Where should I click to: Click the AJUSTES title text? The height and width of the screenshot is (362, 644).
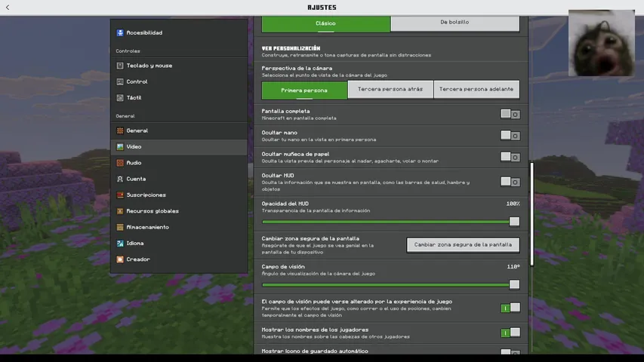point(322,8)
